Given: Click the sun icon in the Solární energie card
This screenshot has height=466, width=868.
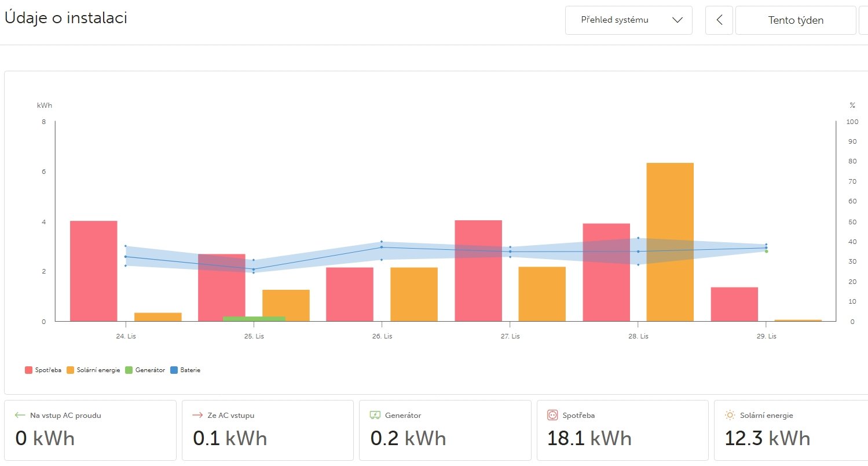Looking at the screenshot, I should pos(730,415).
